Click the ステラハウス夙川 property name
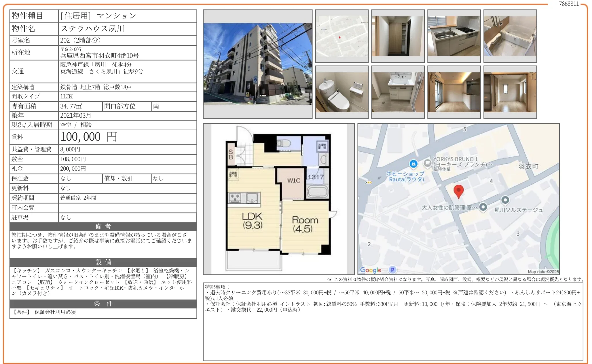 [x=92, y=29]
